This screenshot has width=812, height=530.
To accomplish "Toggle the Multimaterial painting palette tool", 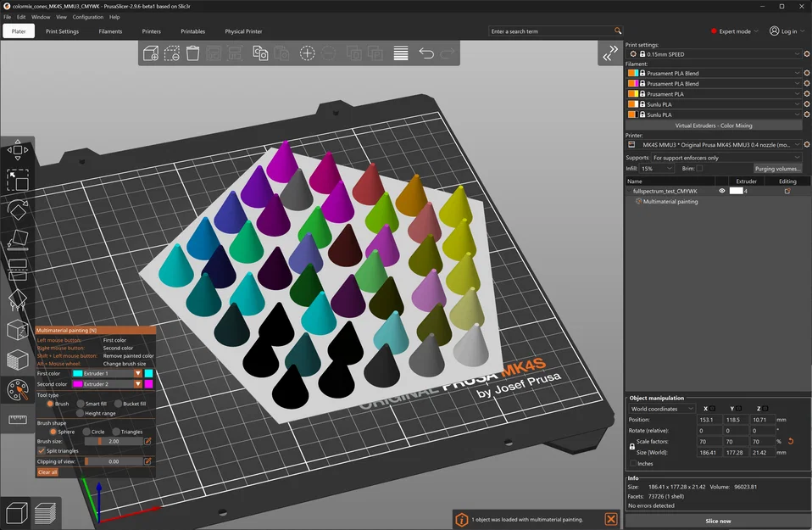I will click(18, 389).
